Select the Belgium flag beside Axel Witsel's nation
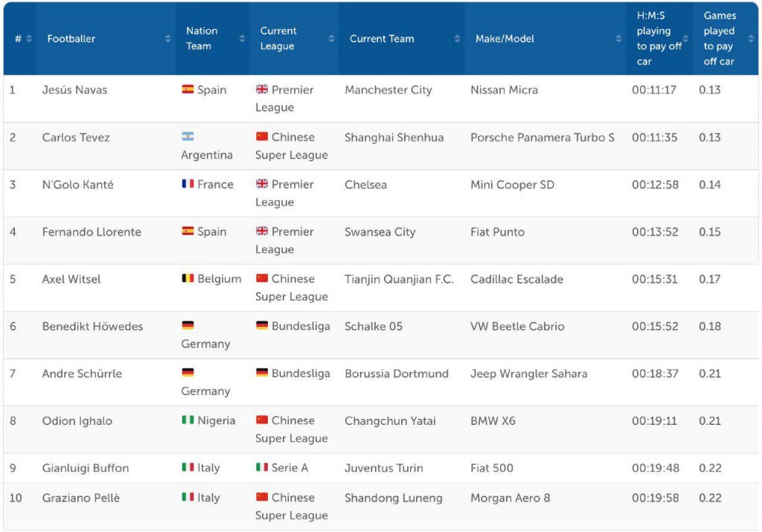This screenshot has width=762, height=532. point(188,279)
